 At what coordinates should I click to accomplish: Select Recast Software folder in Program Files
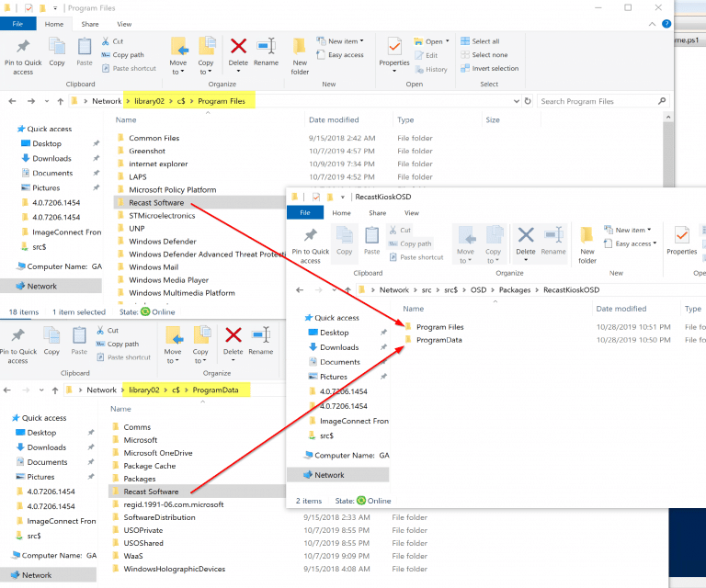tap(156, 202)
